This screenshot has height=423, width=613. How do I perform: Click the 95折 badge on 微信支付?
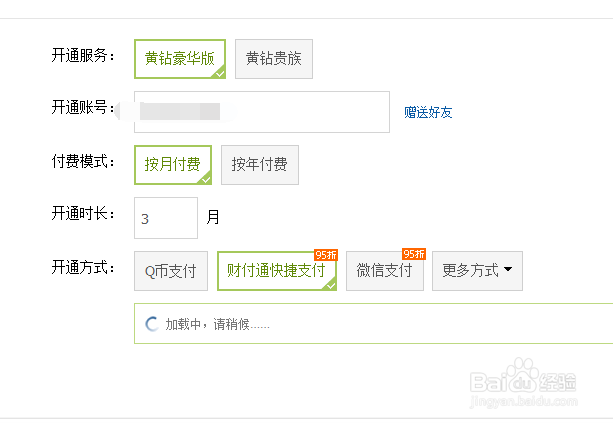[x=414, y=254]
